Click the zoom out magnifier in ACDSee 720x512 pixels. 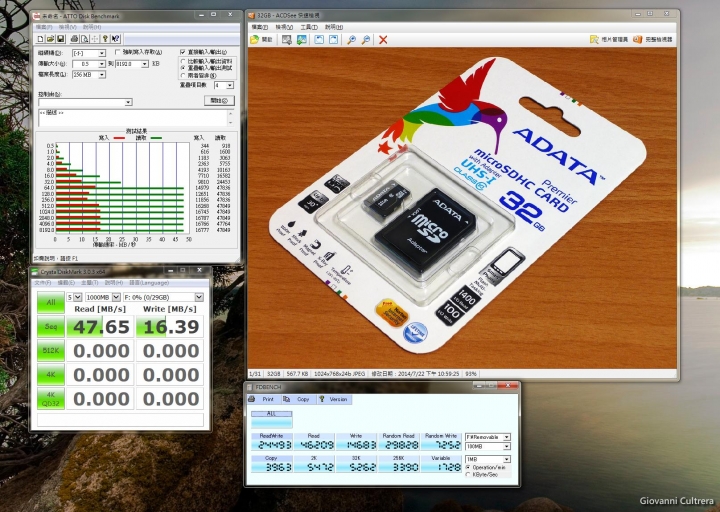366,39
